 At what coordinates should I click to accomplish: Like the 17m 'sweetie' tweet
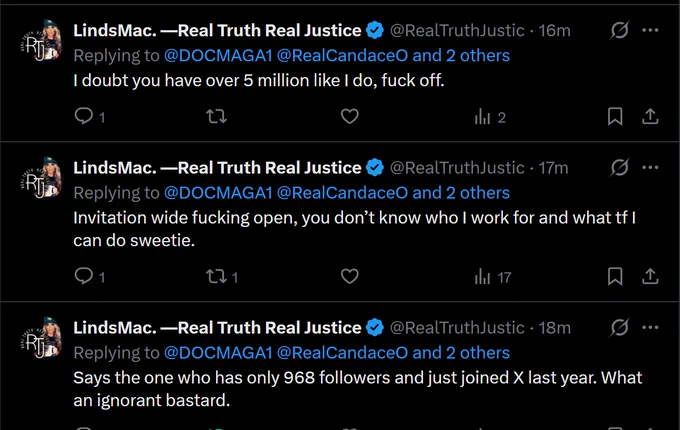(350, 276)
